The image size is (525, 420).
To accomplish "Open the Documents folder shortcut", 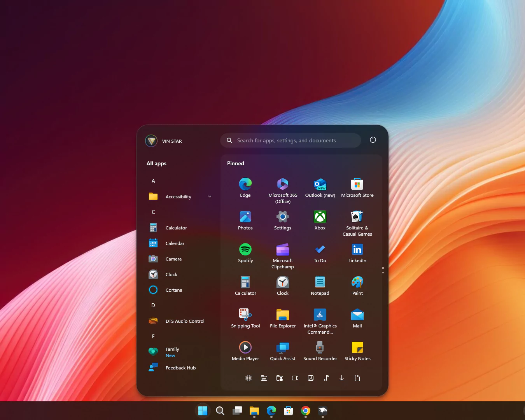I will [x=357, y=378].
